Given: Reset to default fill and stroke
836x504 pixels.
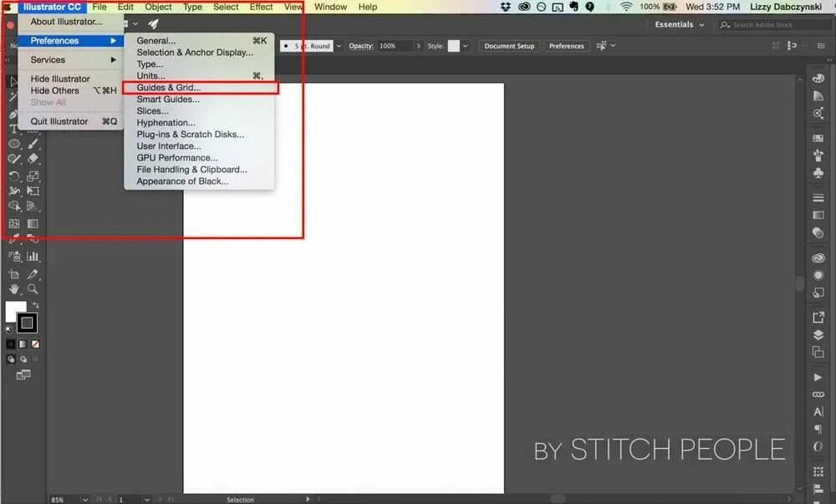Looking at the screenshot, I should point(9,330).
